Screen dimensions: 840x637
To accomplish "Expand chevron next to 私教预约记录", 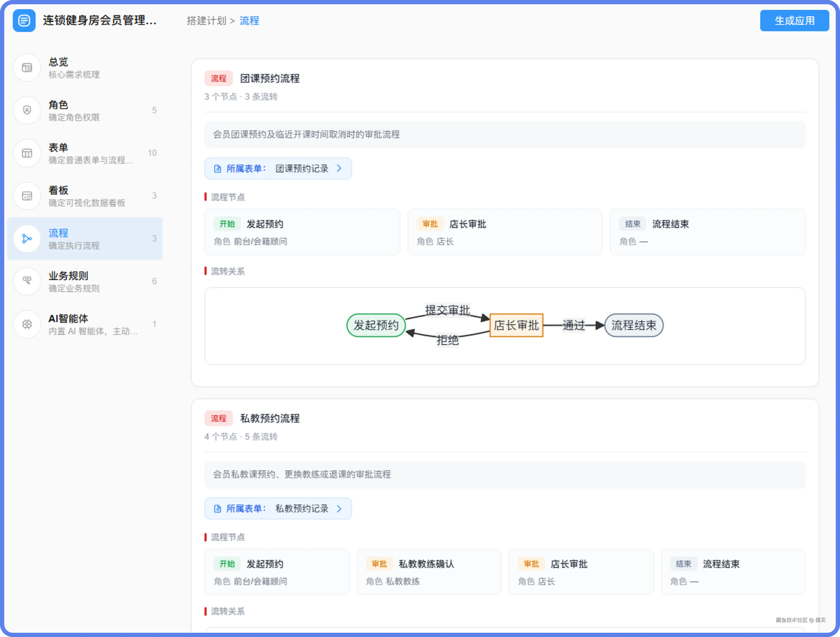I will (x=339, y=508).
